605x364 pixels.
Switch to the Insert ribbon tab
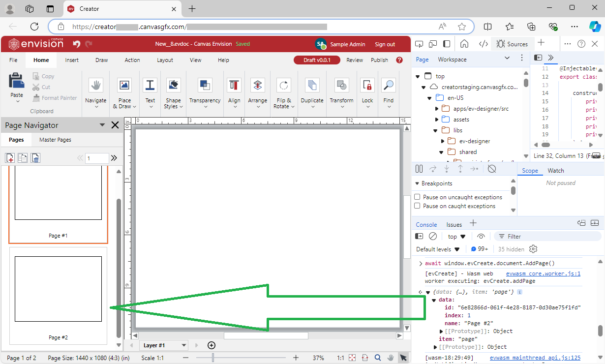72,60
